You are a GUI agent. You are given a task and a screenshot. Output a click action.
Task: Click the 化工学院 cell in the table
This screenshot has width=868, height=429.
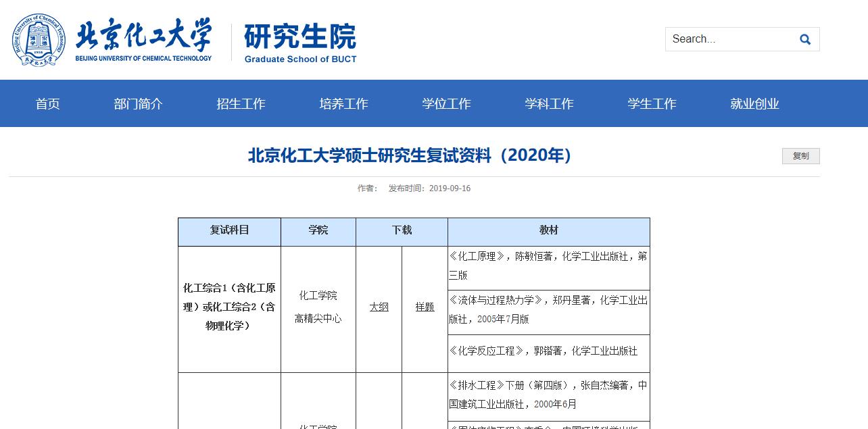[318, 295]
